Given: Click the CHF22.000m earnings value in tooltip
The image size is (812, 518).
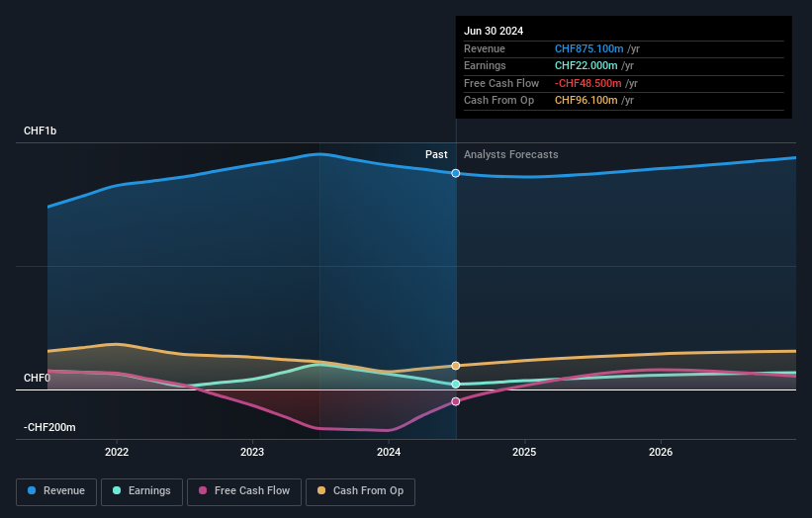Looking at the screenshot, I should click(586, 65).
